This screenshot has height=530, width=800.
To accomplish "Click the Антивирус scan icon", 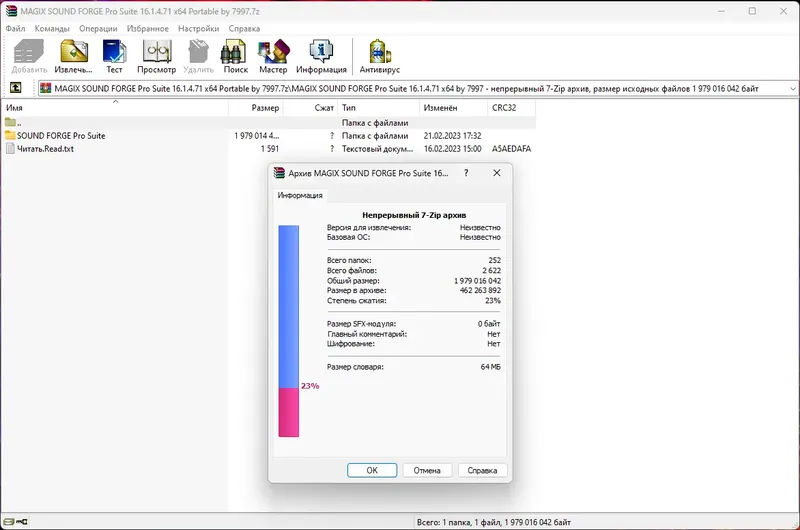I will 380,56.
